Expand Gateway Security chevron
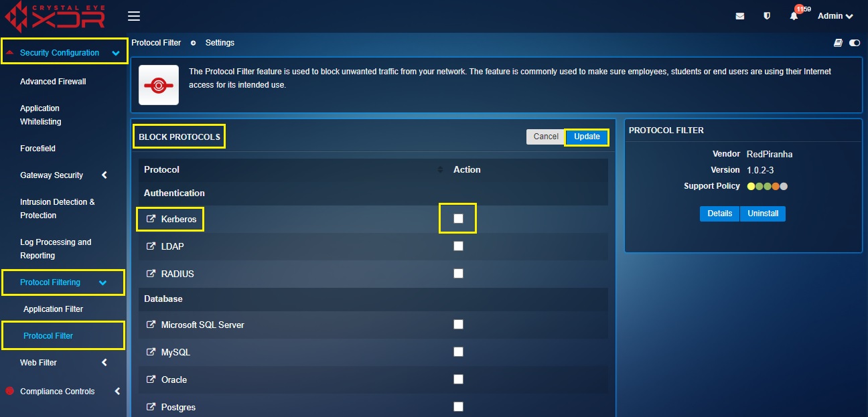 104,175
